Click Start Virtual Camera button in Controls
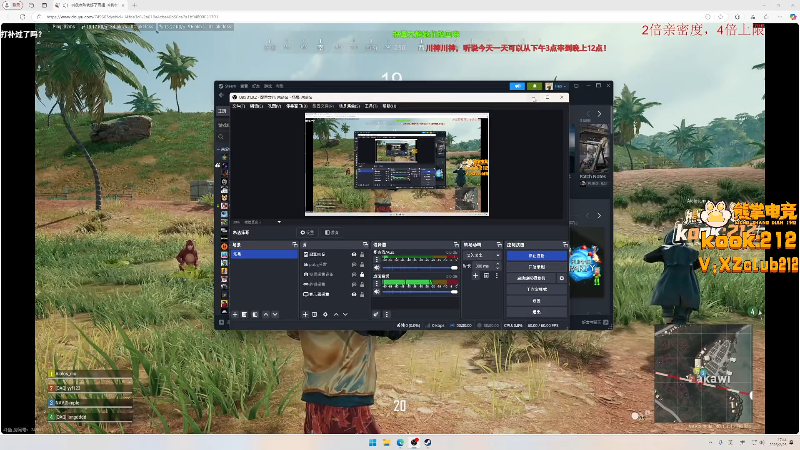The image size is (800, 450). point(531,278)
